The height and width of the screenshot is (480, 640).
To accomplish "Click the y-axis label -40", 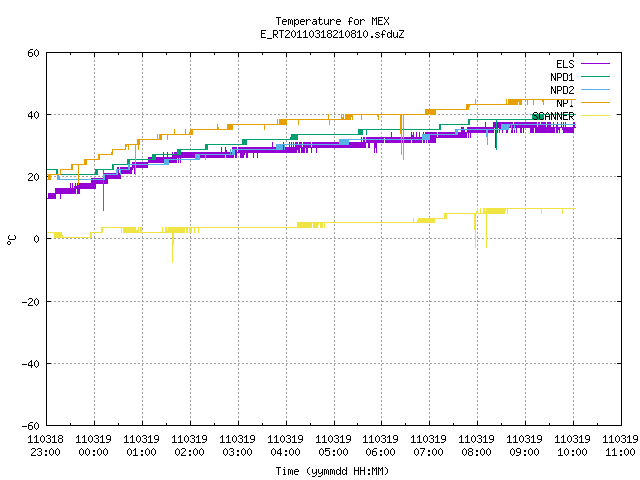I will (31, 364).
